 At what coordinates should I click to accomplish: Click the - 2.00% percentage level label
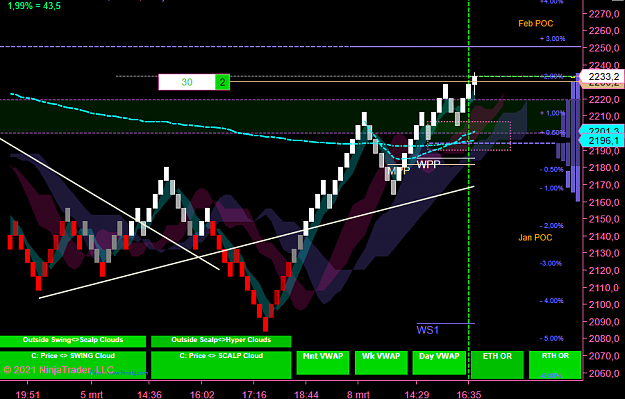[552, 226]
